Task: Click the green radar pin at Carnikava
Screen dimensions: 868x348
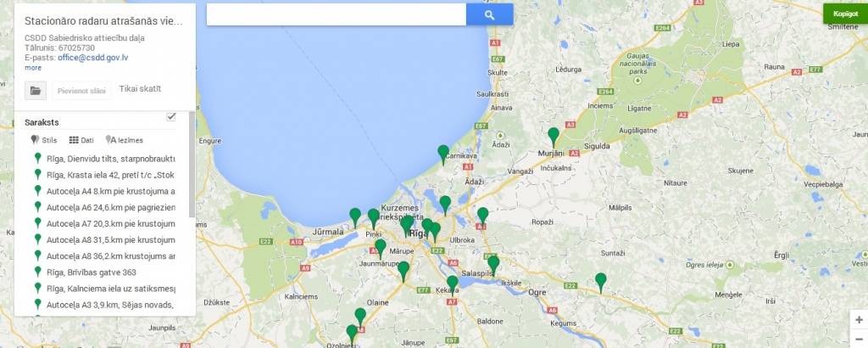Action: [x=442, y=154]
